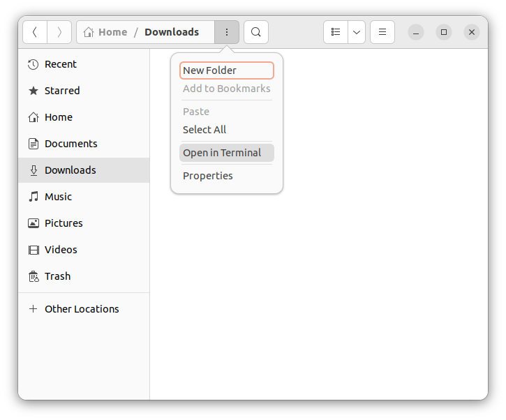
Task: Switch to list view using the list icon
Action: coord(336,32)
